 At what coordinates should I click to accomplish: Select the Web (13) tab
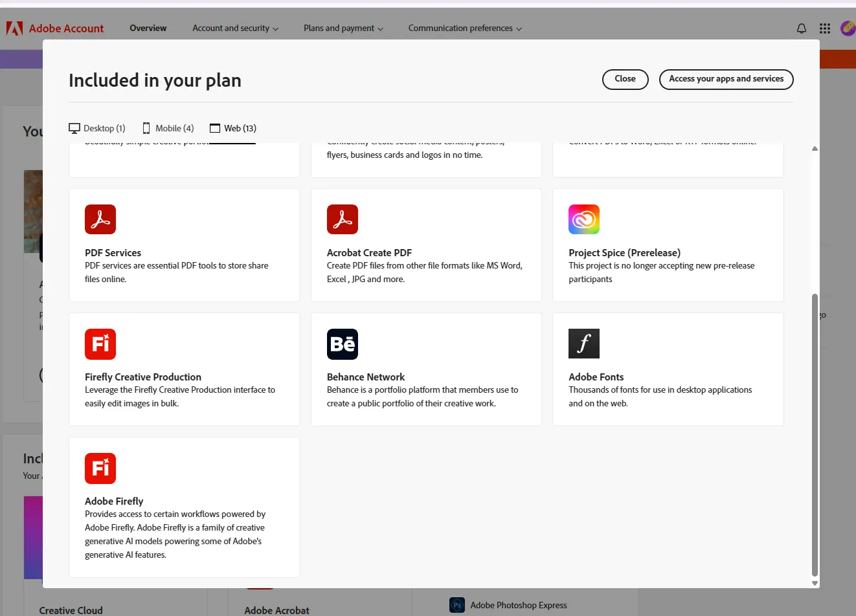coord(233,128)
